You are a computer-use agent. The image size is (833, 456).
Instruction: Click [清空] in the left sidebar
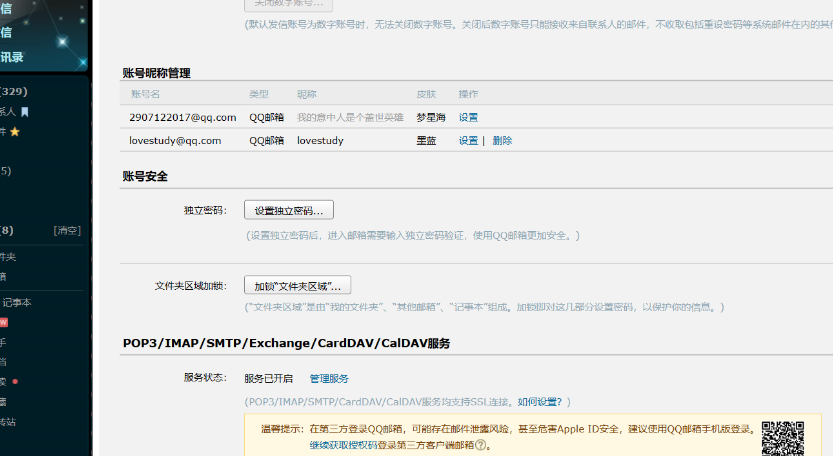(x=67, y=230)
